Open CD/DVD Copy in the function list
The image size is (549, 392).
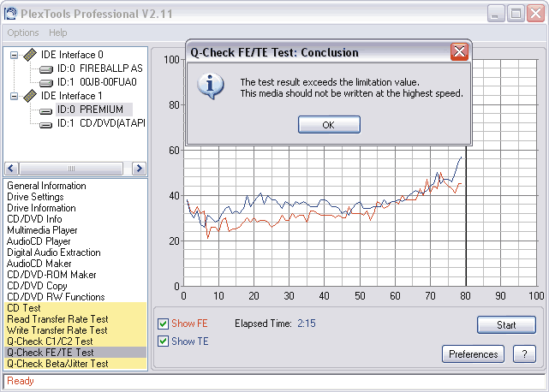coord(37,286)
